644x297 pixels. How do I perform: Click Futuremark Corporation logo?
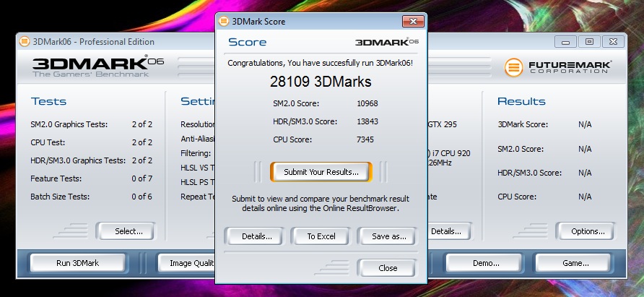[x=557, y=67]
